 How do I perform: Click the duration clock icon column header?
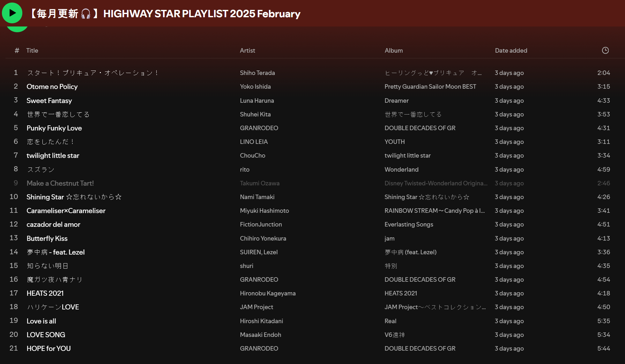605,50
